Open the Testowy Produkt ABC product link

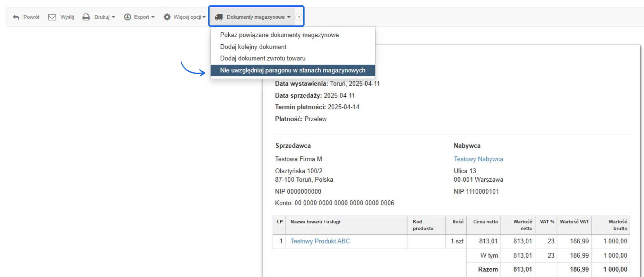click(320, 241)
